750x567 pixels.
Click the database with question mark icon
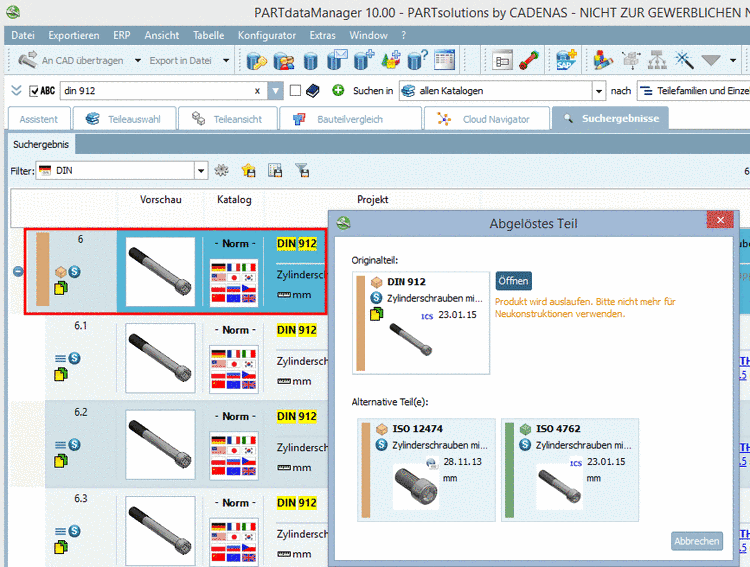(x=418, y=60)
